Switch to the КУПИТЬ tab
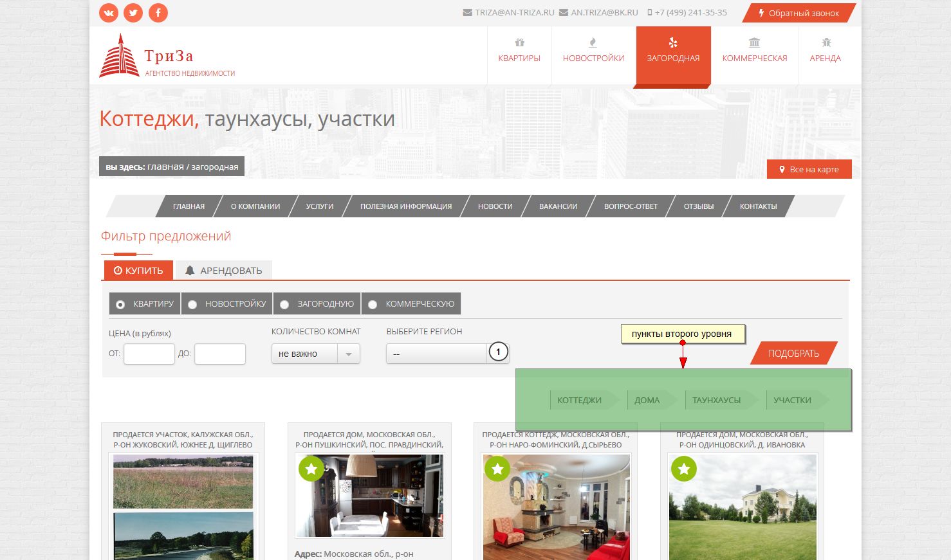951x560 pixels. [138, 271]
